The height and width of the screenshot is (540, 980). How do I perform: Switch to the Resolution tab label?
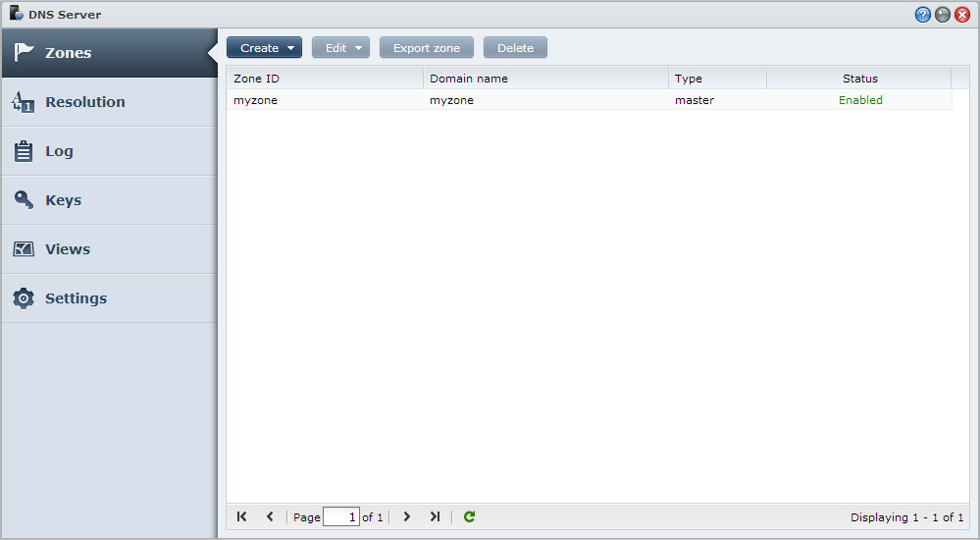(85, 102)
